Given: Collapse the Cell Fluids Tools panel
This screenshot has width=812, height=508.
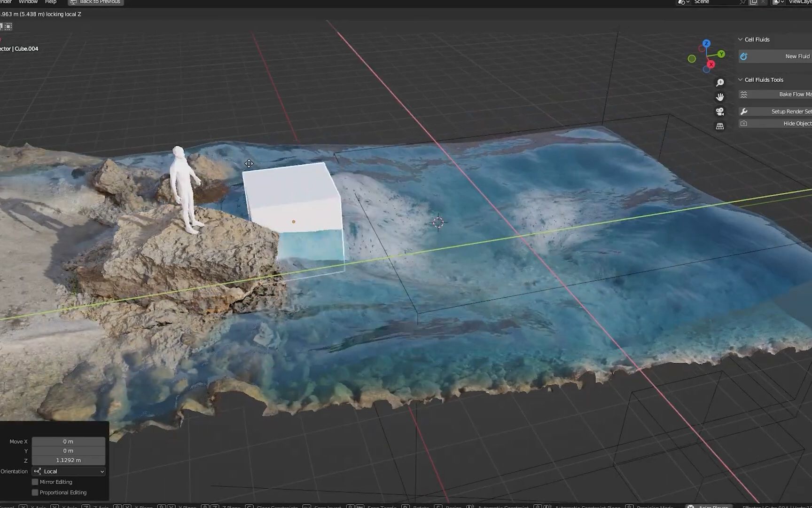Looking at the screenshot, I should (741, 79).
